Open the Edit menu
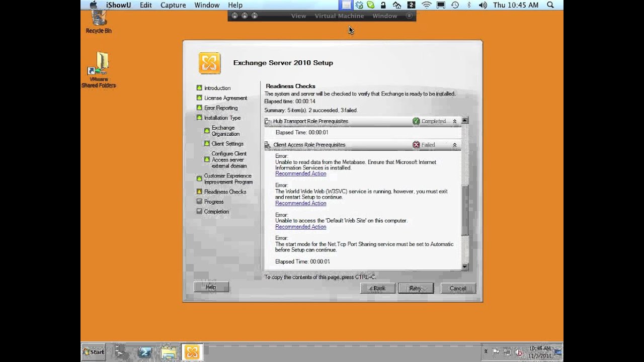The width and height of the screenshot is (644, 362). 146,5
